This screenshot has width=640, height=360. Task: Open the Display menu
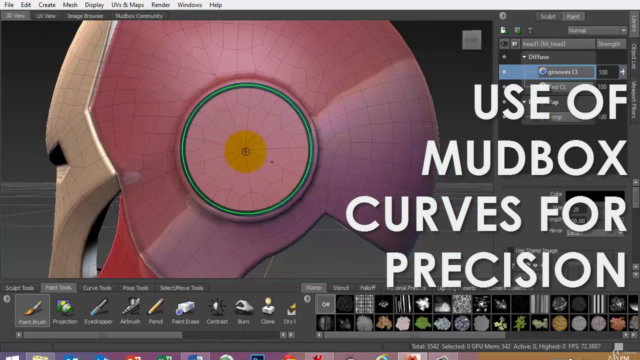94,5
